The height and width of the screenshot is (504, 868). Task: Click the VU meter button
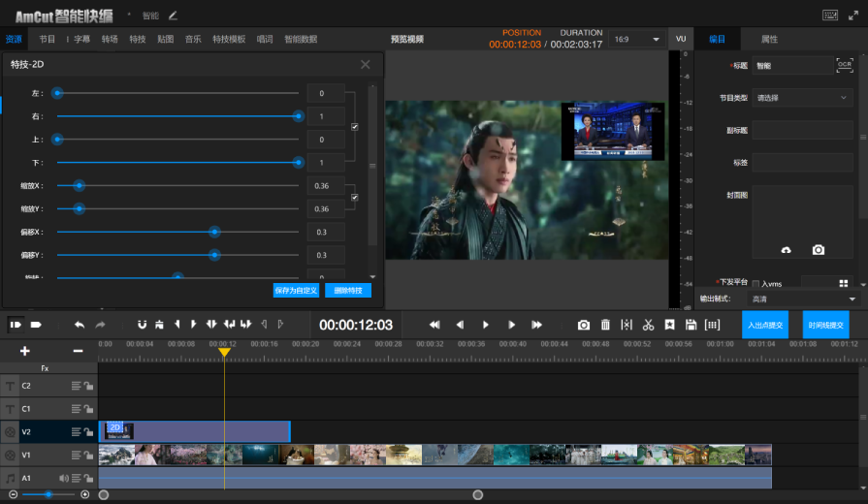coord(681,40)
